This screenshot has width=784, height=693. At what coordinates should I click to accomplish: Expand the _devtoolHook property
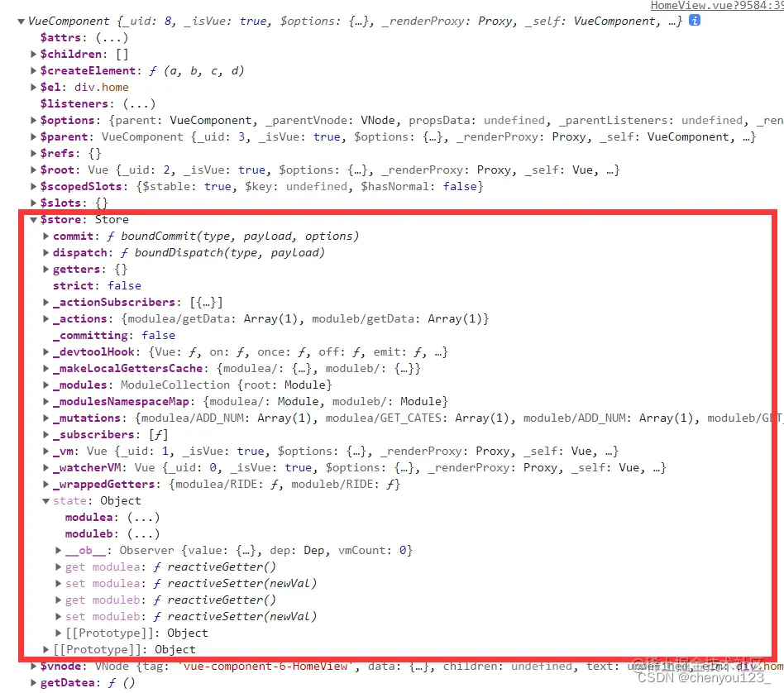[46, 352]
